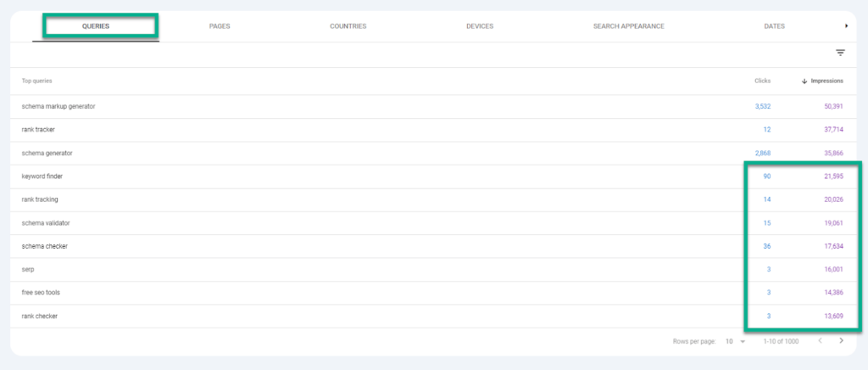Open the Search Appearance tab
868x370 pixels.
click(628, 26)
